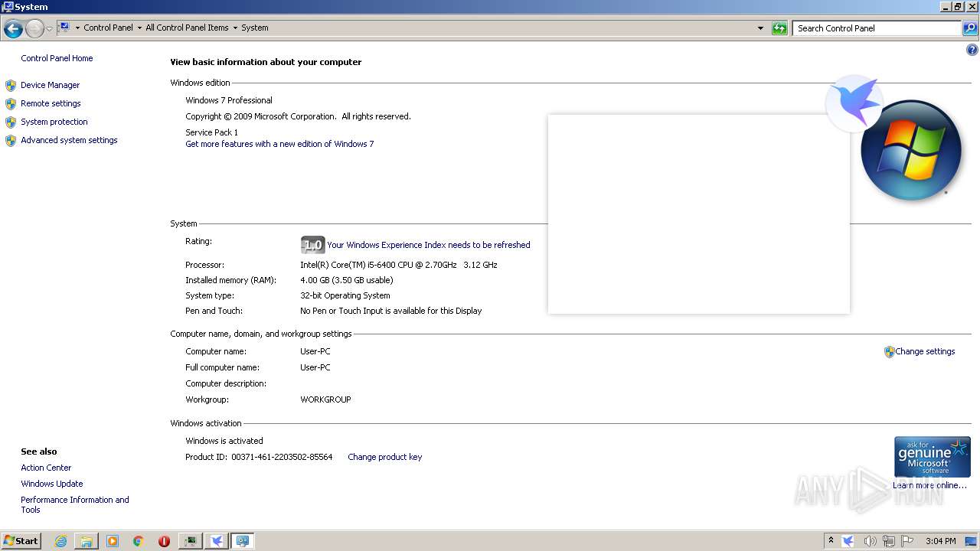Open the network tray icon
This screenshot has height=551, width=980.
(889, 541)
